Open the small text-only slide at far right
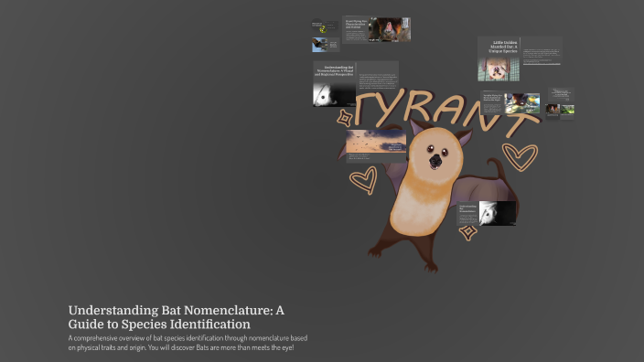This screenshot has height=362, width=644. [561, 94]
